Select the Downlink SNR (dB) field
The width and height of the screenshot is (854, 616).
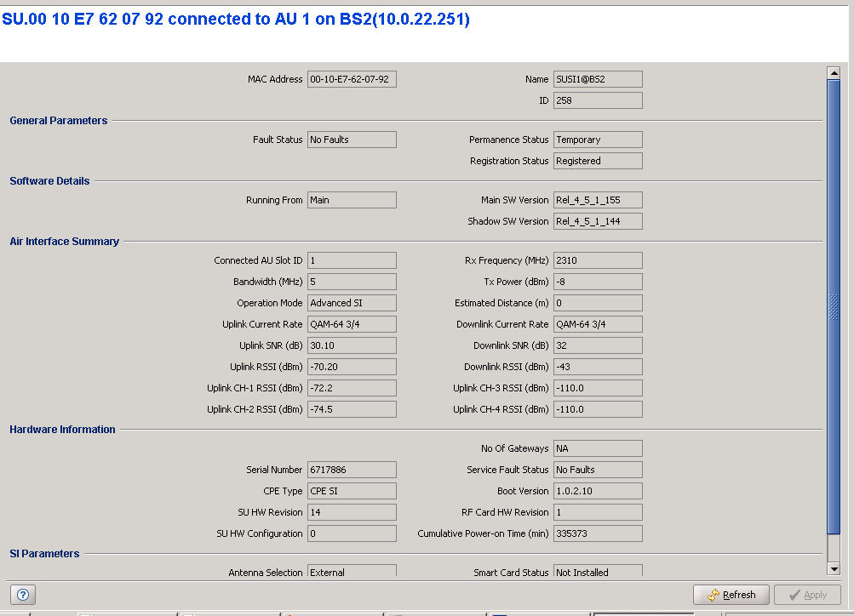click(x=598, y=345)
